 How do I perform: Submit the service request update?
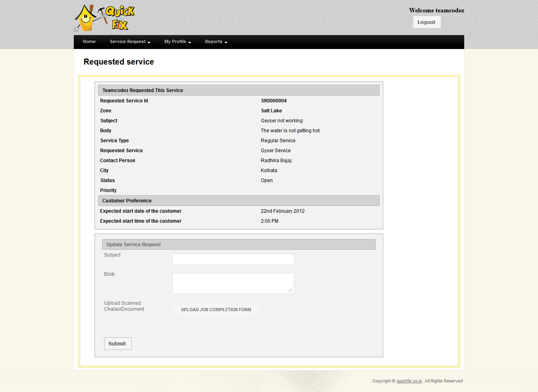pos(118,344)
